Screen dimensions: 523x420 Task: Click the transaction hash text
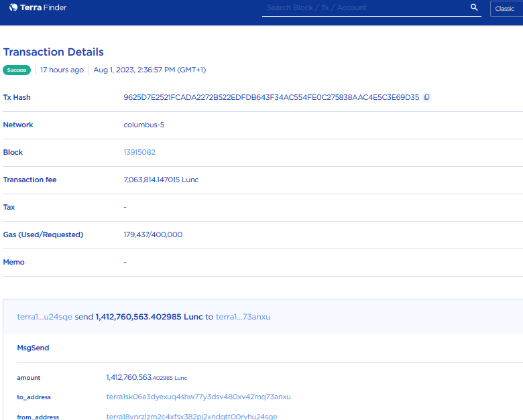point(271,97)
